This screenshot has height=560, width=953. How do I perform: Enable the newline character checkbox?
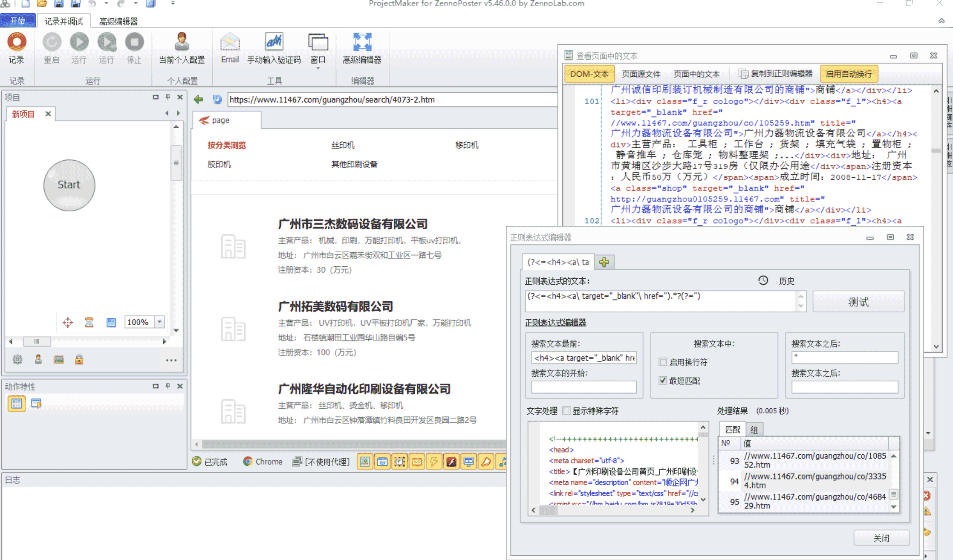(663, 362)
